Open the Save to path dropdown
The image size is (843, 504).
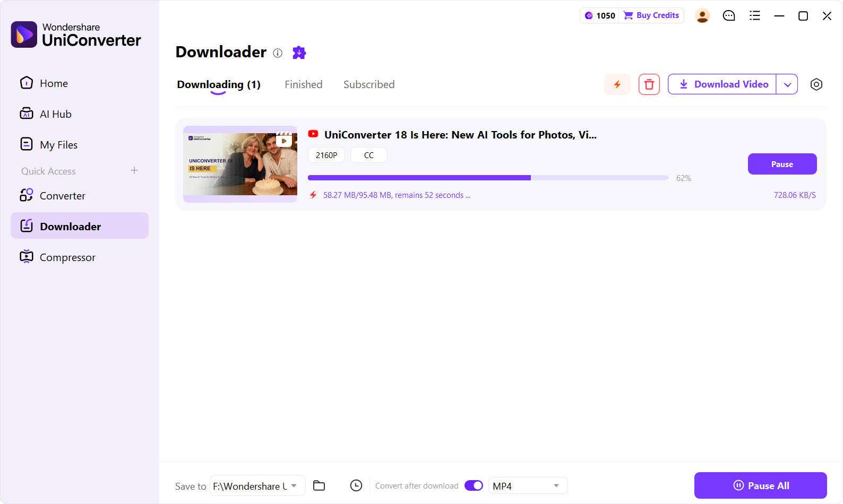[x=257, y=485]
